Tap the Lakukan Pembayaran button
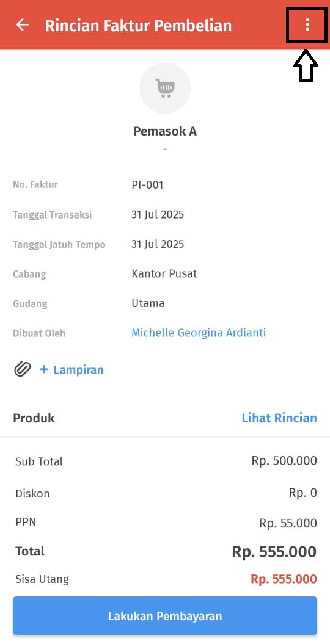330x644 pixels. click(165, 616)
